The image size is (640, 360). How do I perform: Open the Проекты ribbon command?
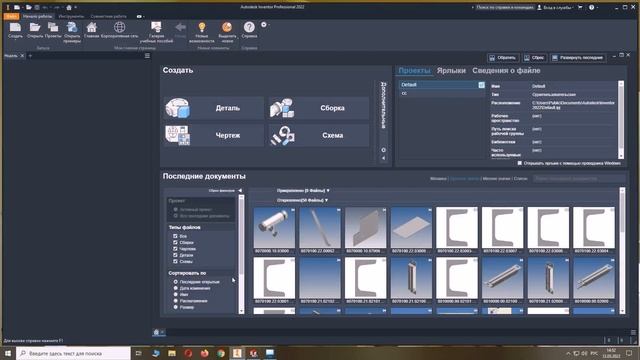pyautogui.click(x=53, y=31)
